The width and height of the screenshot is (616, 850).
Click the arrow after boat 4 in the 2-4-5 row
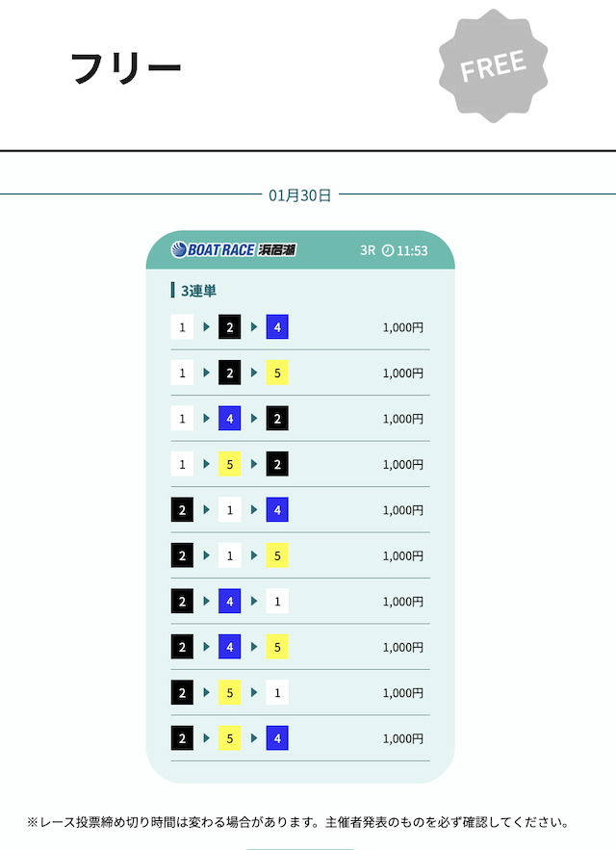click(254, 647)
